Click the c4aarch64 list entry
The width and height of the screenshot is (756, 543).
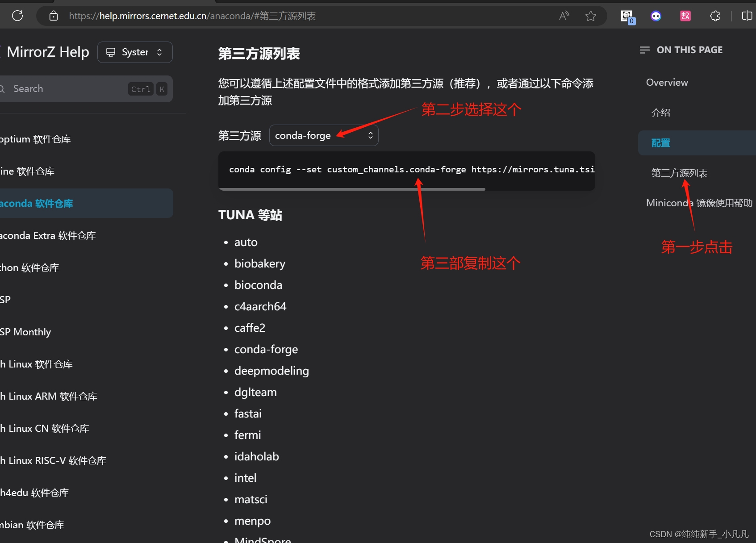click(x=260, y=306)
